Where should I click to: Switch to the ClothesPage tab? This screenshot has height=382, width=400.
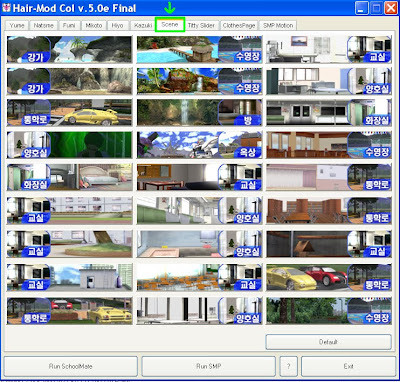pyautogui.click(x=239, y=25)
